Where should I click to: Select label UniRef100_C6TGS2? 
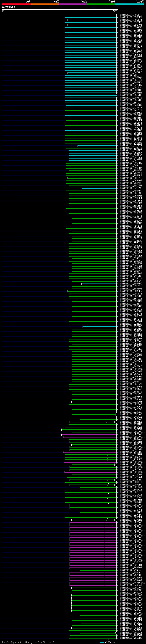point(131,40)
